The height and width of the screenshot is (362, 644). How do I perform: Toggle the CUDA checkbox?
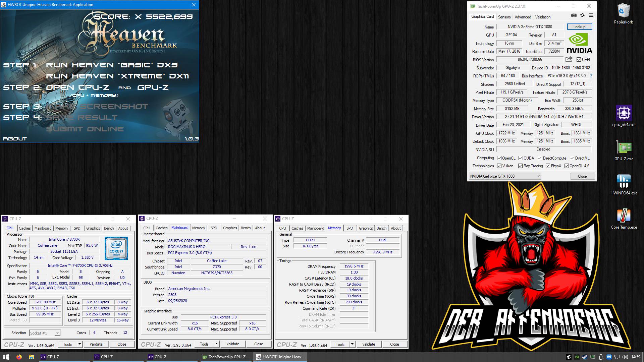[521, 158]
